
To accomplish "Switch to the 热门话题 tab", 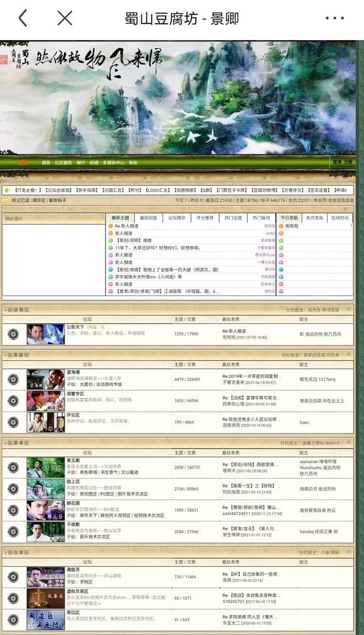I will [x=233, y=218].
